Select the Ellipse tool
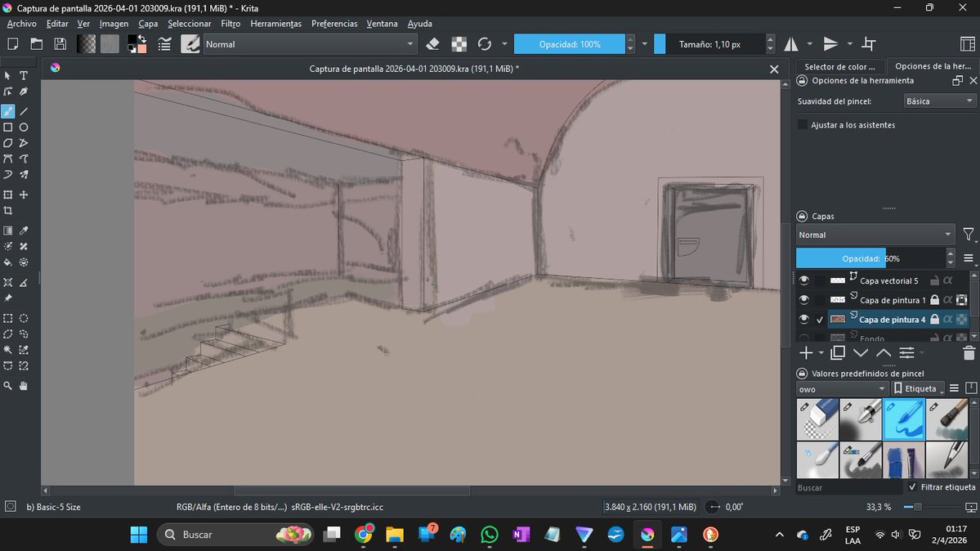980x551 pixels. click(24, 127)
